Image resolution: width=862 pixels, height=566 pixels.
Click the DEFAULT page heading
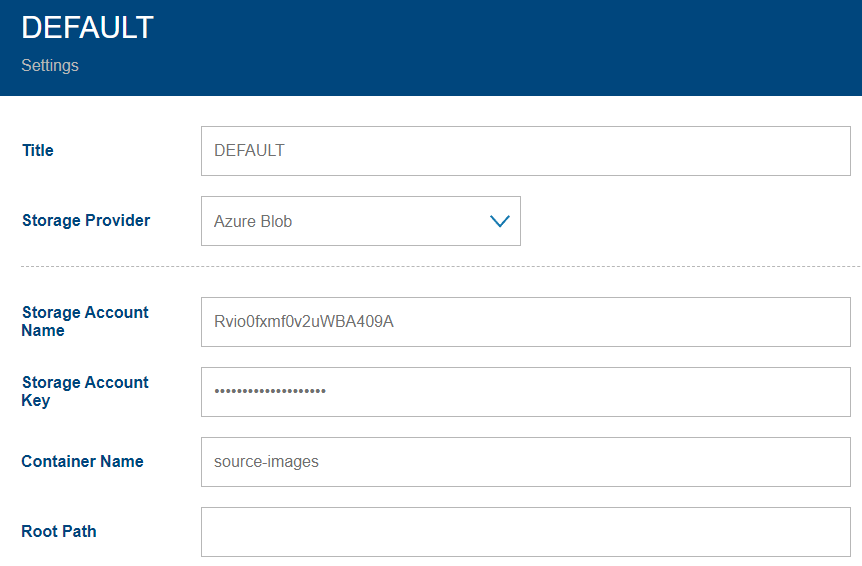coord(87,28)
